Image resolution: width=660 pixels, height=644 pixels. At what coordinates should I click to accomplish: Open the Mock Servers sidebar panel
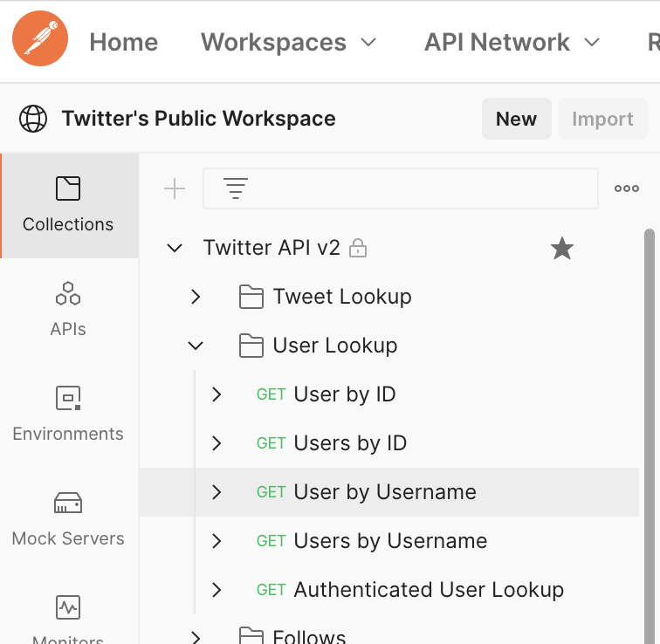68,519
